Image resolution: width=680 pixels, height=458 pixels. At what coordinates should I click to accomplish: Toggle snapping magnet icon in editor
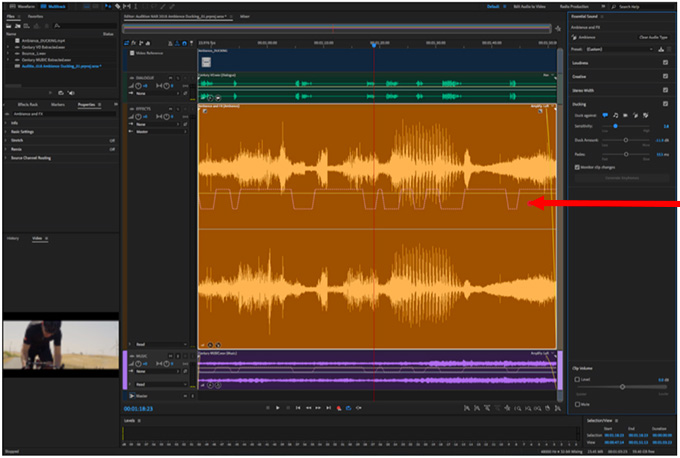[184, 43]
